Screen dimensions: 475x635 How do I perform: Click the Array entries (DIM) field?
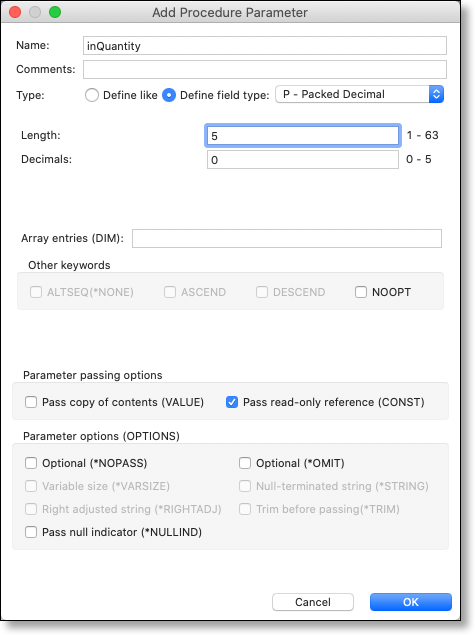[287, 239]
